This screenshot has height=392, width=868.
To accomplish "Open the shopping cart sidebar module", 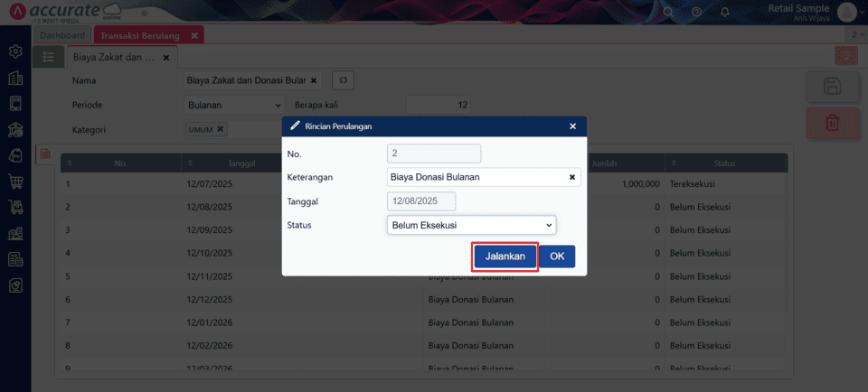I will [15, 182].
